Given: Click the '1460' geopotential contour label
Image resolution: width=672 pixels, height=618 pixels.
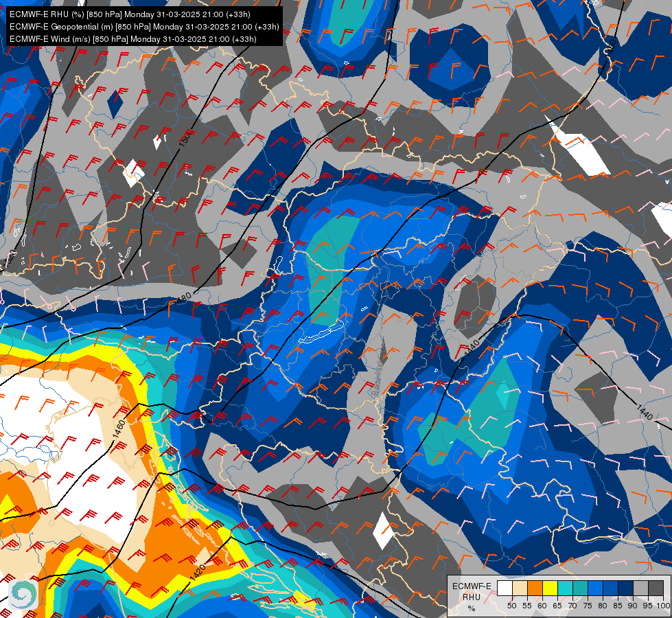Looking at the screenshot, I should pyautogui.click(x=119, y=429).
